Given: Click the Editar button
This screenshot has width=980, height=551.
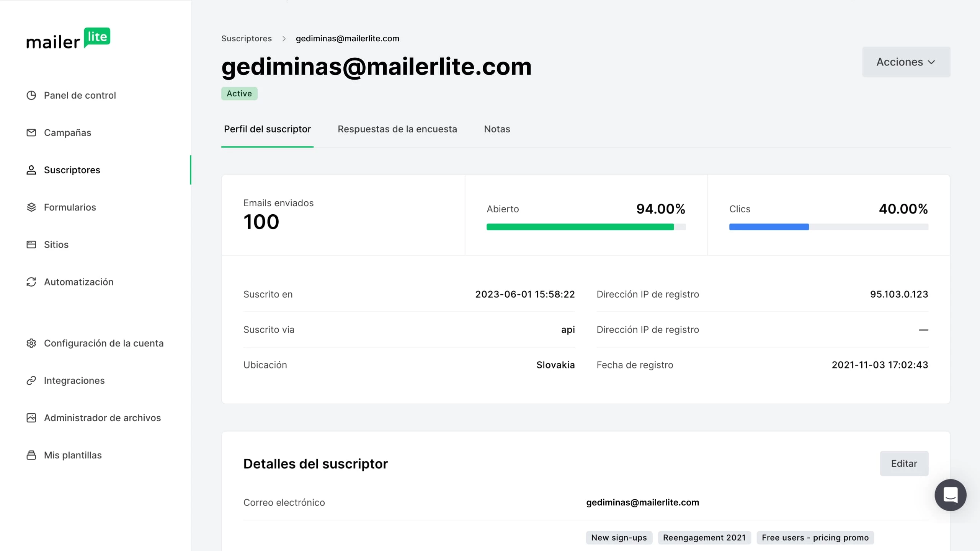Looking at the screenshot, I should coord(904,463).
